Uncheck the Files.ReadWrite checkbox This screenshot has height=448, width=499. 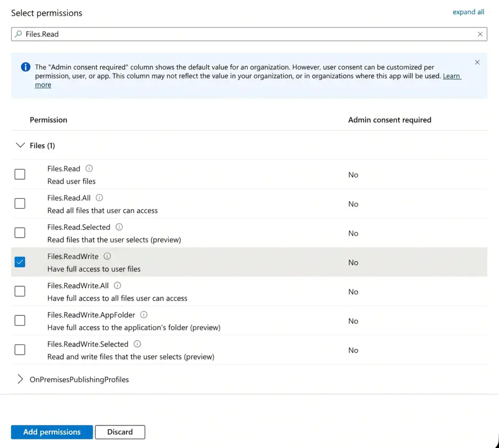coord(19,262)
